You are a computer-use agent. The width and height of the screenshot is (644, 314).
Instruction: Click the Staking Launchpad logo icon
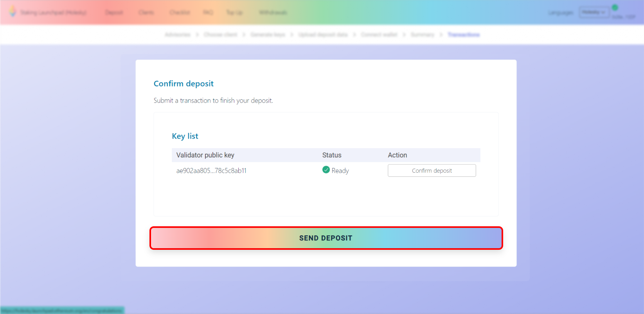point(13,11)
